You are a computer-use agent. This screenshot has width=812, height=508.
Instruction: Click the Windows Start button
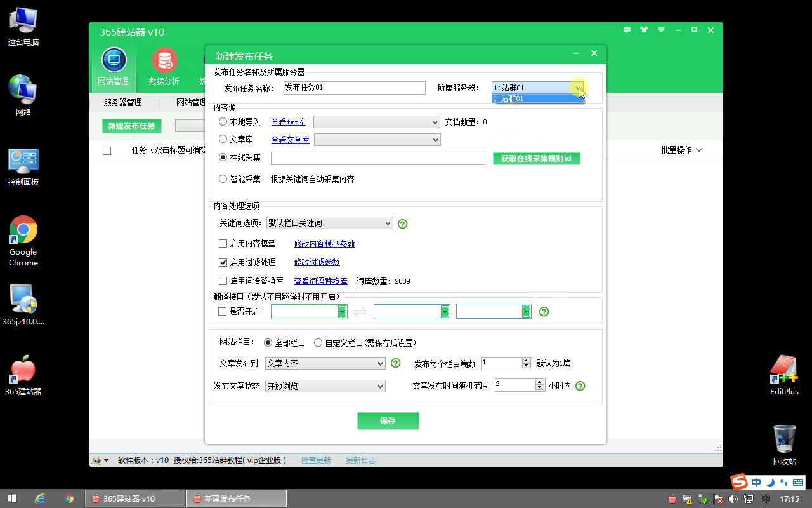11,498
